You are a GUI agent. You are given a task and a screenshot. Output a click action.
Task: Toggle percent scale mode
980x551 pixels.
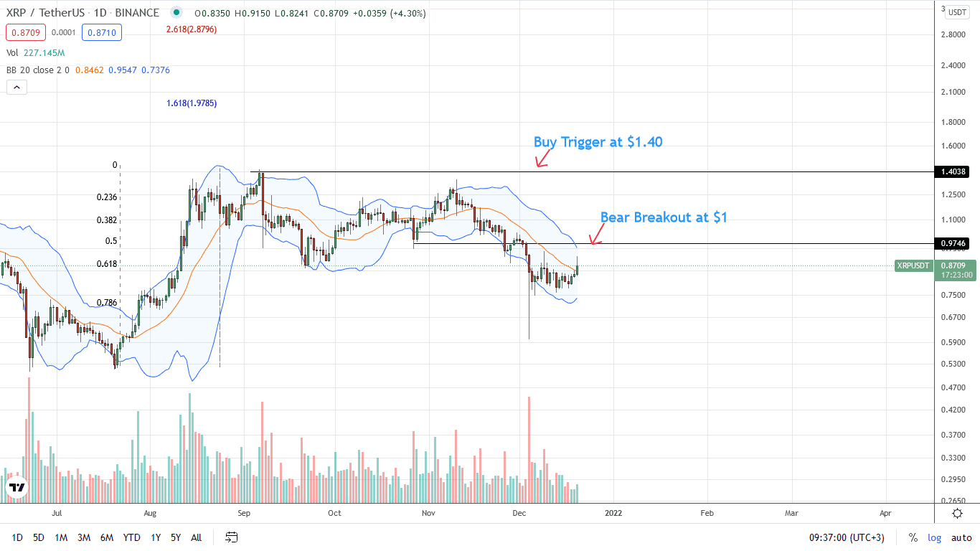913,537
